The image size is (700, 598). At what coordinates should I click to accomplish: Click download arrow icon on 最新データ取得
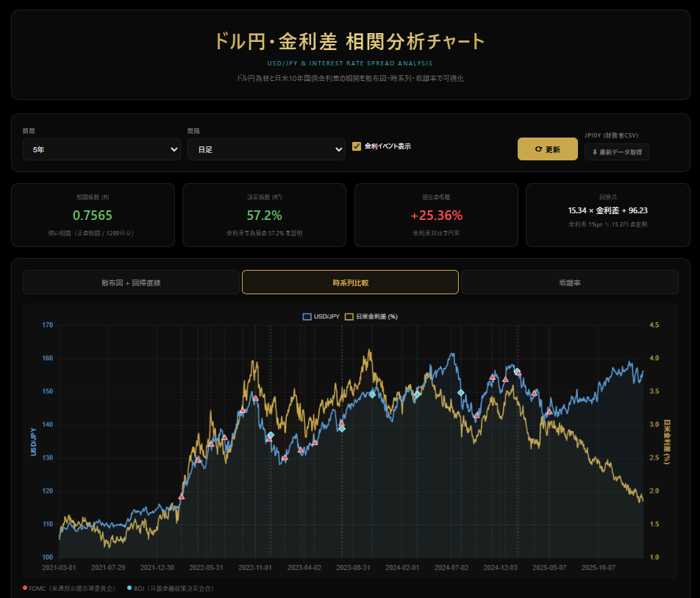594,152
